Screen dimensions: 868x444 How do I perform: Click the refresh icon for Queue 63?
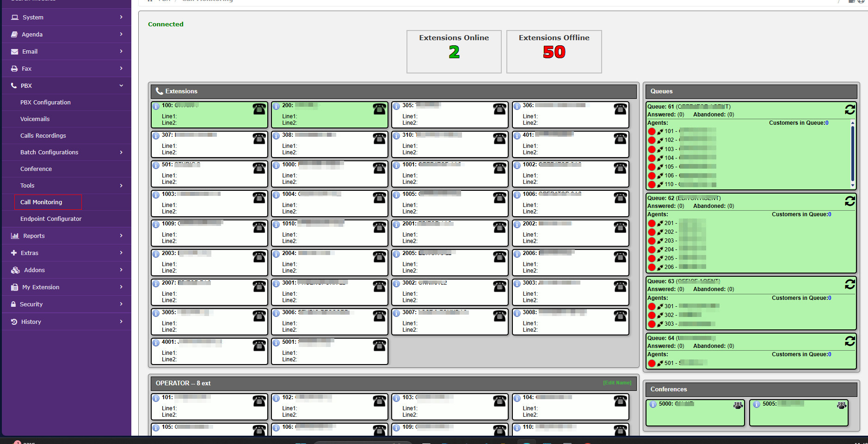[850, 284]
